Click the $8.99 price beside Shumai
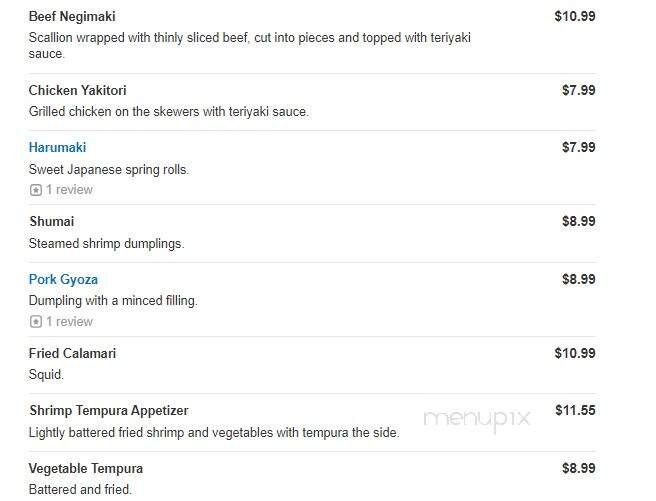This screenshot has height=501, width=656. pyautogui.click(x=578, y=222)
